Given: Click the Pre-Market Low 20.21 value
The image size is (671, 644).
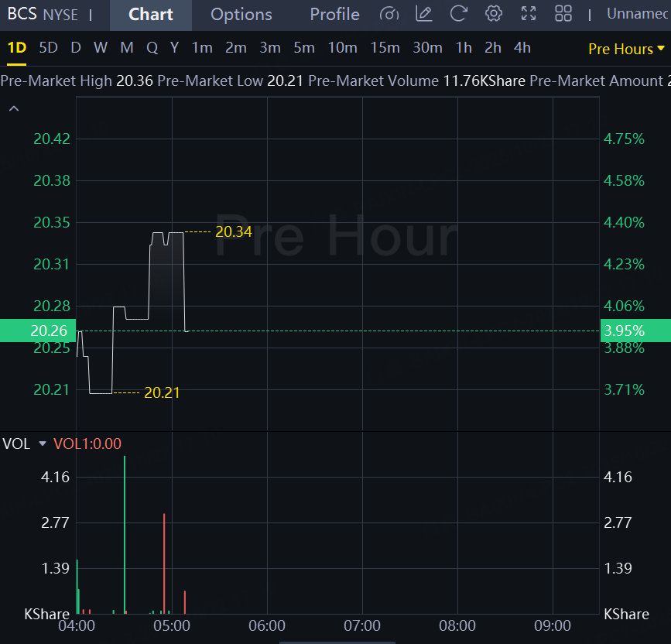Looking at the screenshot, I should coord(285,80).
